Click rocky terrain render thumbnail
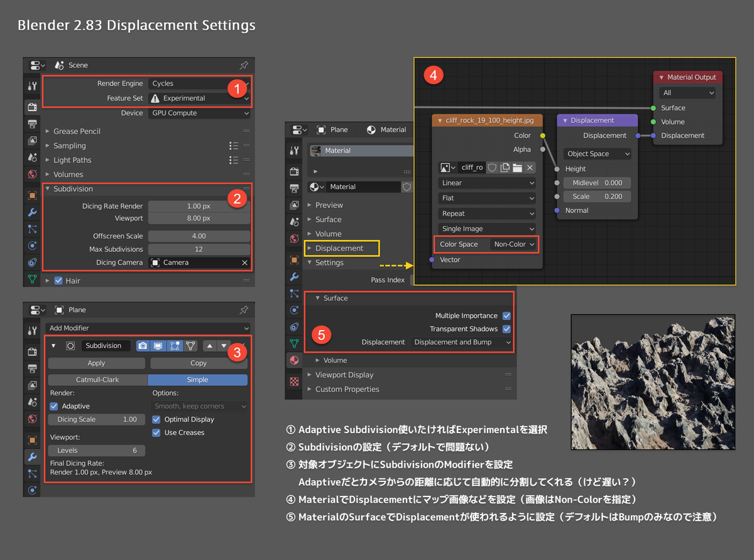The image size is (754, 560). pos(652,382)
